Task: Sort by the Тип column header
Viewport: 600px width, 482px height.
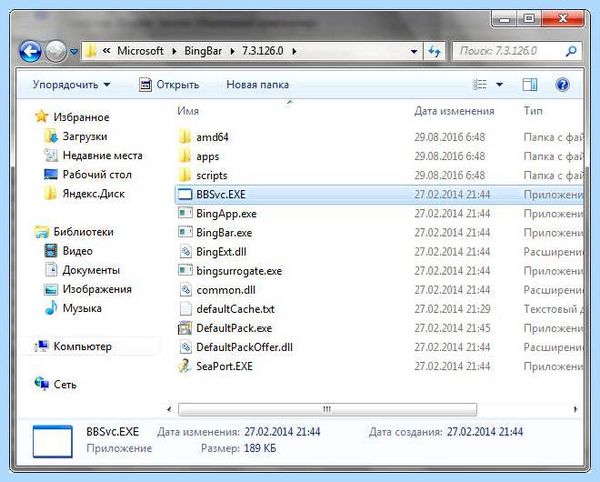Action: coord(533,111)
